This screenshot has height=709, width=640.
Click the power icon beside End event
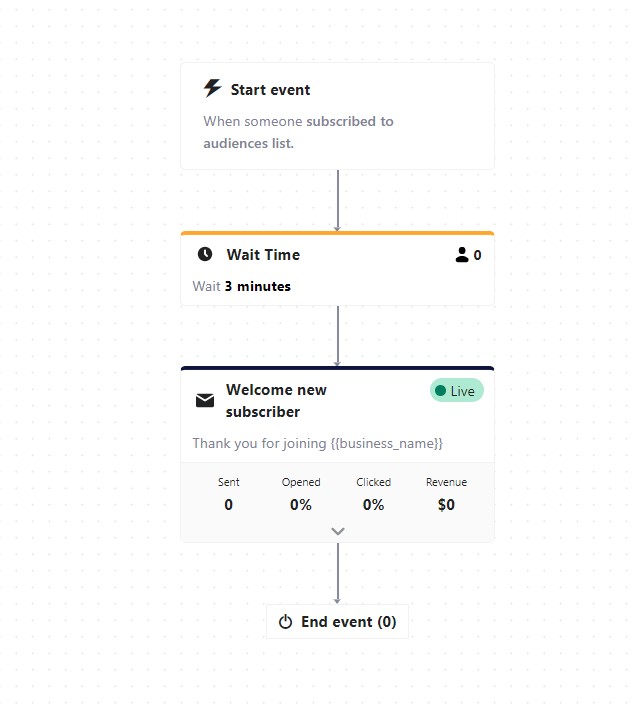click(285, 622)
